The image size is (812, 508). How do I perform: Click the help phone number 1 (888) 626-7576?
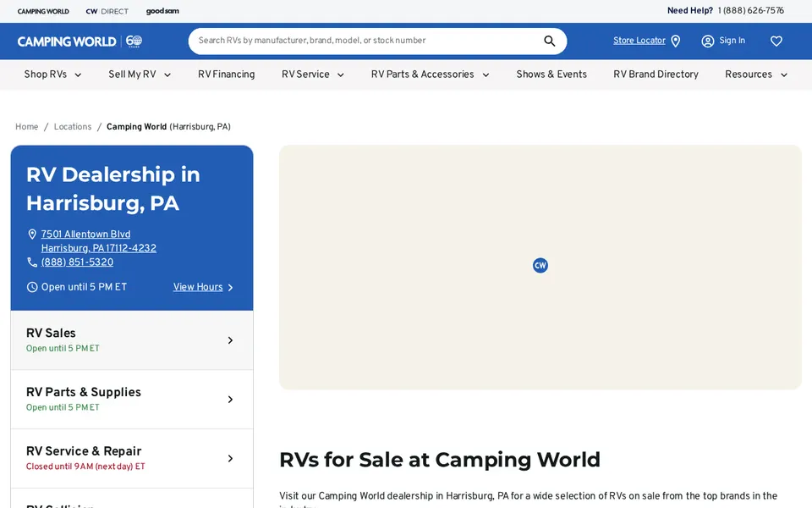(x=750, y=11)
